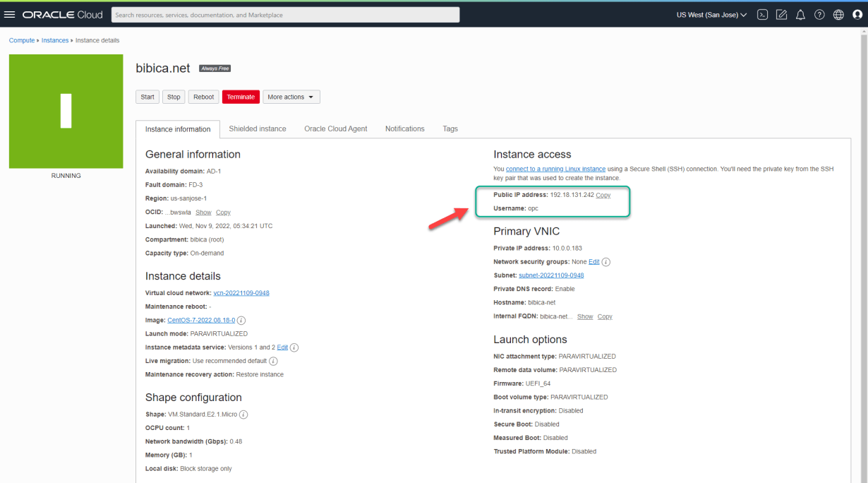This screenshot has height=483, width=868.
Task: Open notifications bell icon
Action: pos(800,15)
